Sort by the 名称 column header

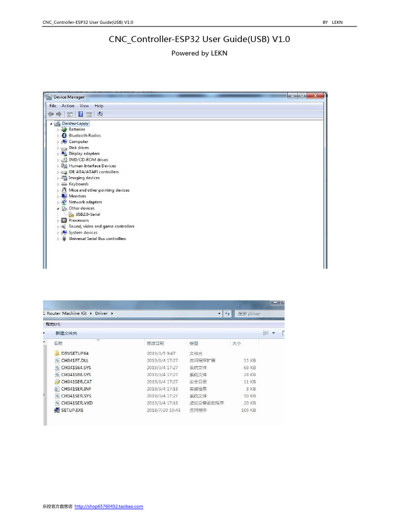click(x=58, y=343)
